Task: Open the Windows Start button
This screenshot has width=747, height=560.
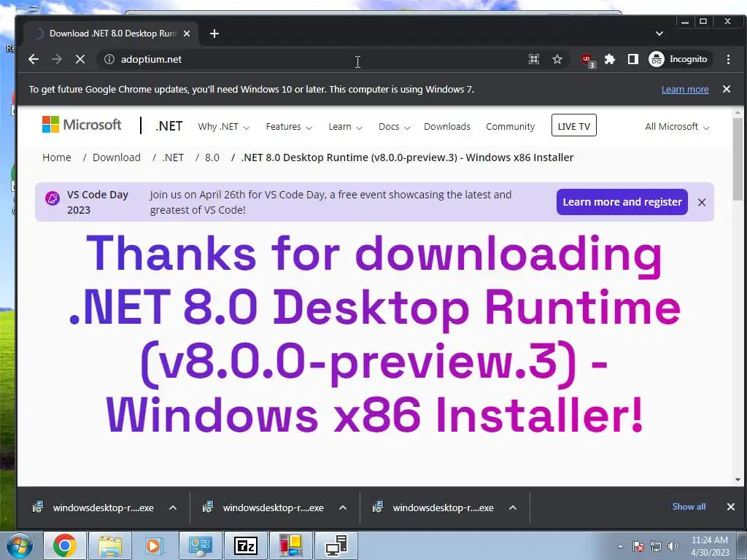Action: 19,545
